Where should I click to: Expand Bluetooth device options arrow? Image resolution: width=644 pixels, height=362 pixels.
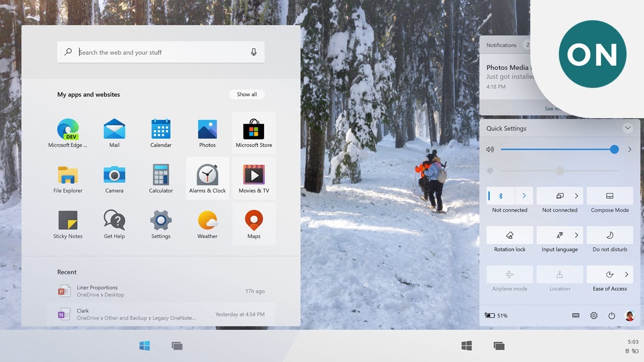pos(524,196)
